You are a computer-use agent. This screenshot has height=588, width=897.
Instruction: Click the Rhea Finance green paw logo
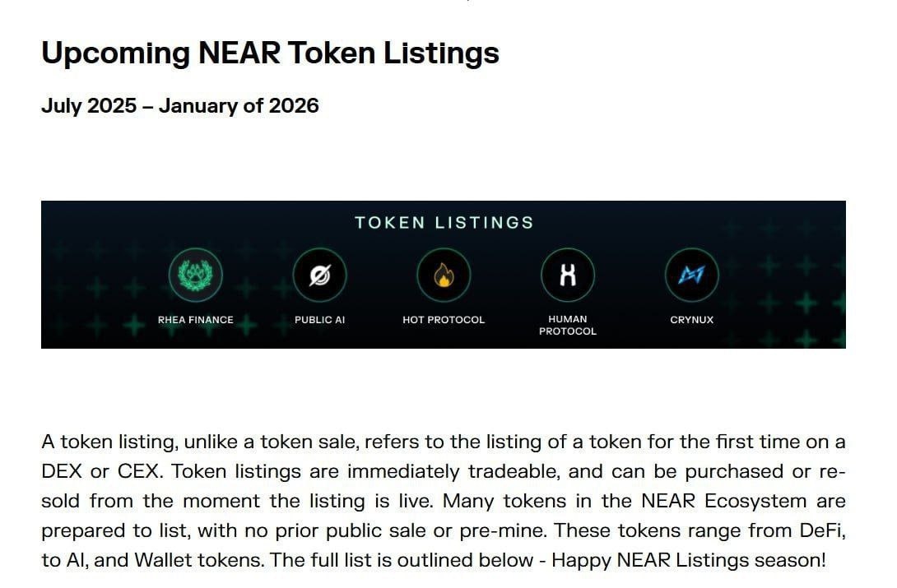click(x=196, y=275)
